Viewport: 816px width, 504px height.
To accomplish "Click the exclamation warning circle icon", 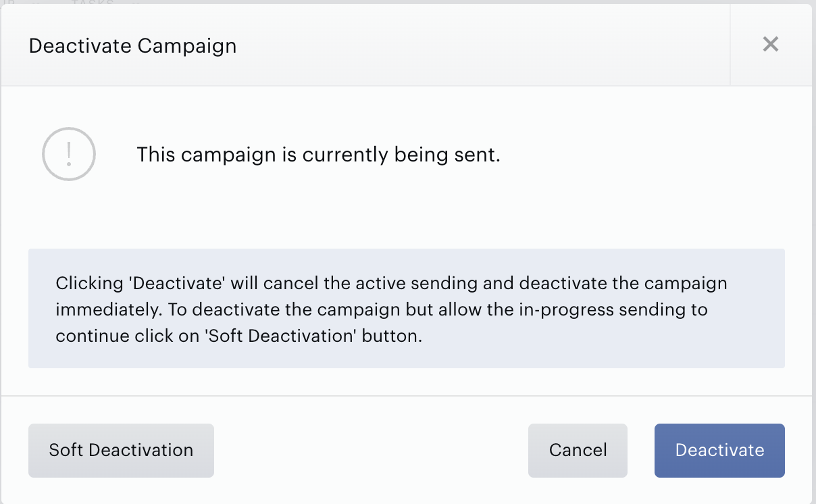I will pyautogui.click(x=69, y=154).
